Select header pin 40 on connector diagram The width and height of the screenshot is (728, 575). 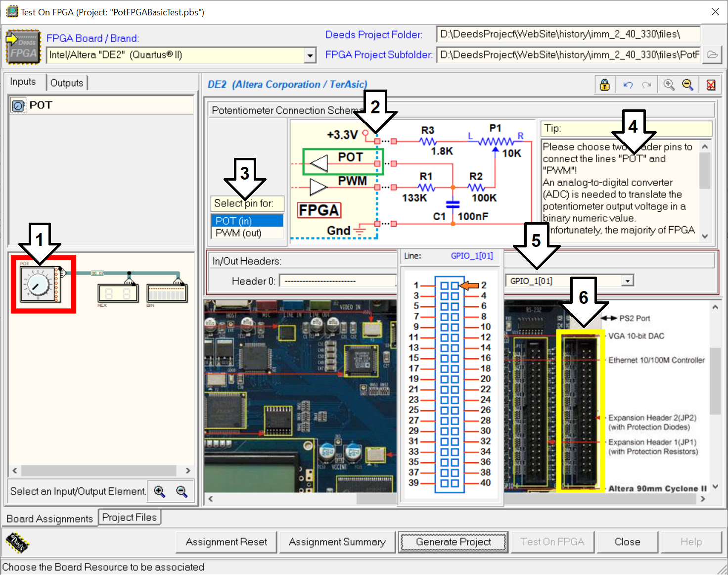point(455,483)
